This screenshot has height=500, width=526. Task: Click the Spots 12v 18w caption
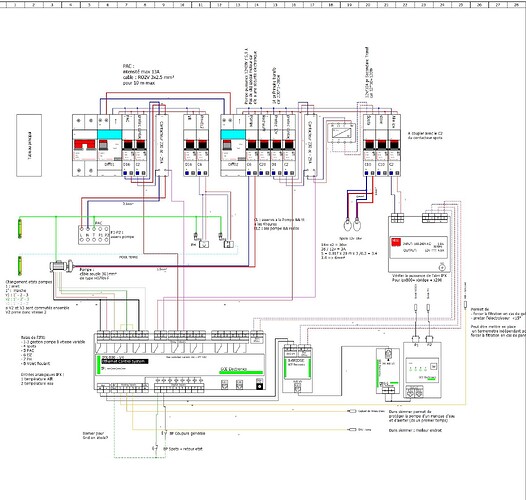coord(351,238)
